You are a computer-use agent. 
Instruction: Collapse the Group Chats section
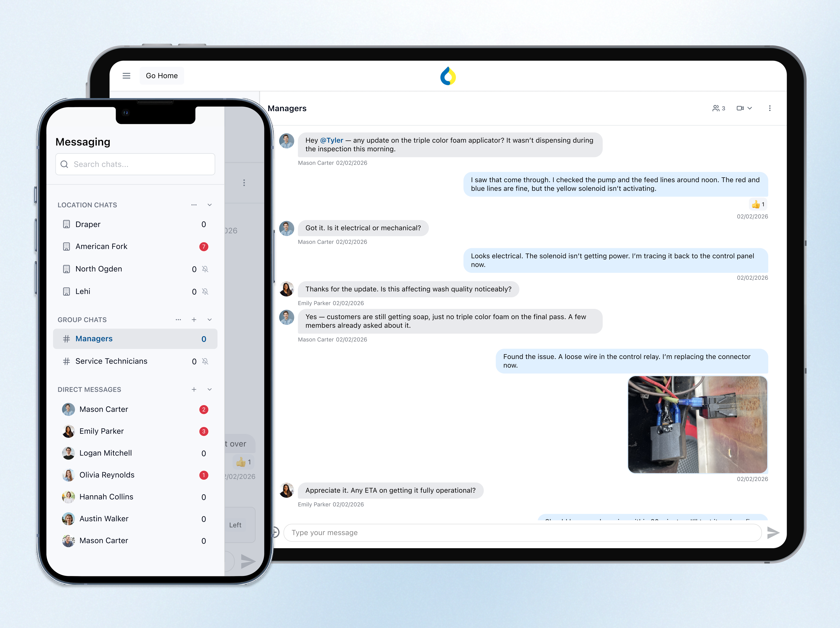tap(210, 320)
